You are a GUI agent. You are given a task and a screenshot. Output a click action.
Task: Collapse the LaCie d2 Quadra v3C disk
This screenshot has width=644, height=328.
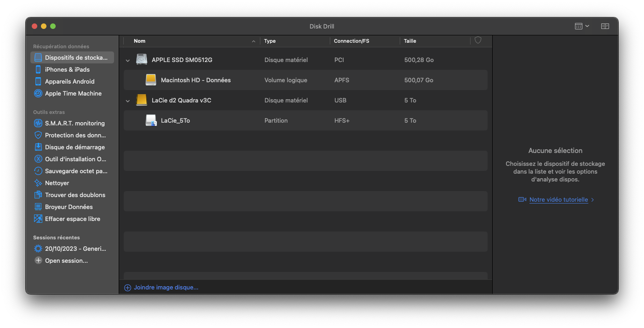click(128, 101)
